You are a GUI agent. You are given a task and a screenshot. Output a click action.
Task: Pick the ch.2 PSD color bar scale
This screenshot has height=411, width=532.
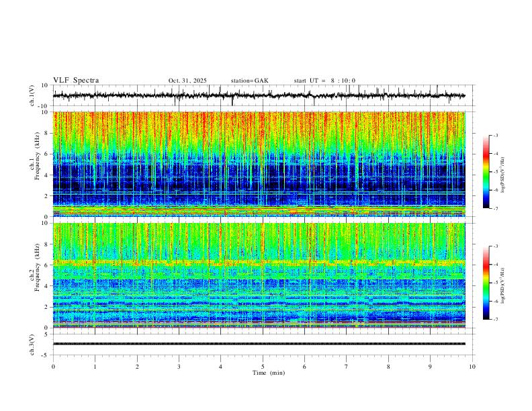click(x=486, y=283)
